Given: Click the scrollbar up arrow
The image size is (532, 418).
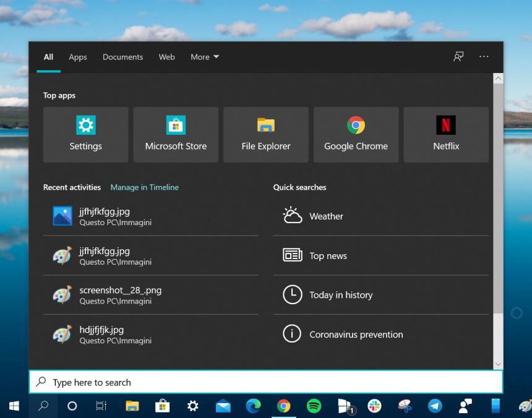Looking at the screenshot, I should (498, 79).
